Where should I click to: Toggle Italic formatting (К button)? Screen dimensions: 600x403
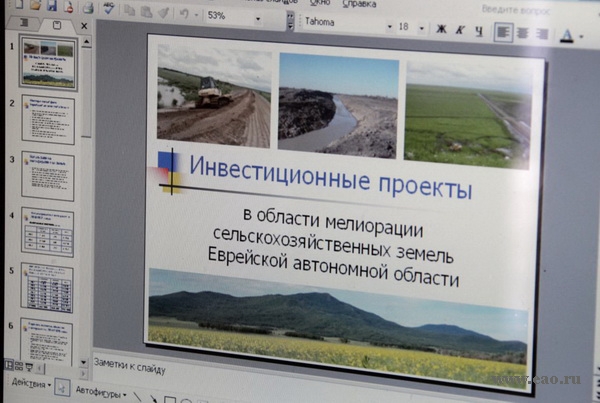pos(460,30)
